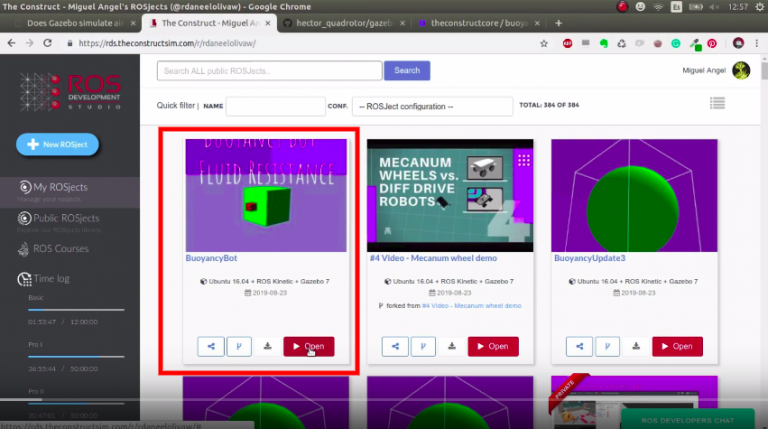The width and height of the screenshot is (768, 429).
Task: Download the BuoyancyBot ROSject
Action: [267, 346]
